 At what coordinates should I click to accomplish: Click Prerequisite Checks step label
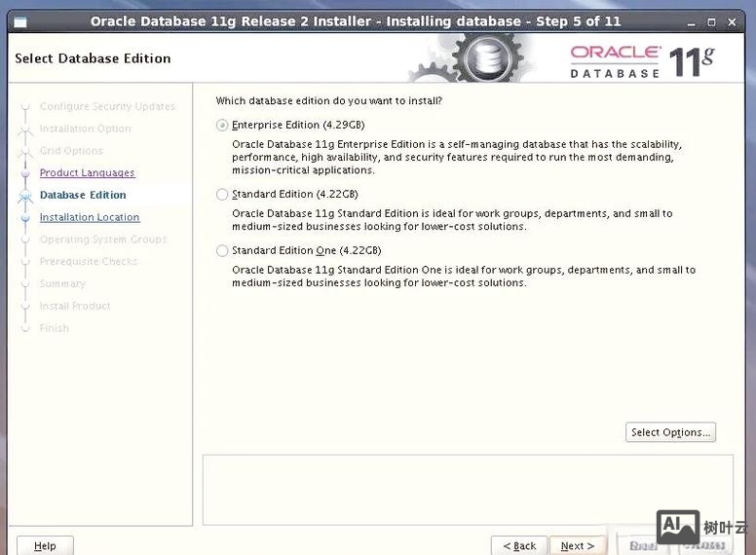[x=89, y=262]
